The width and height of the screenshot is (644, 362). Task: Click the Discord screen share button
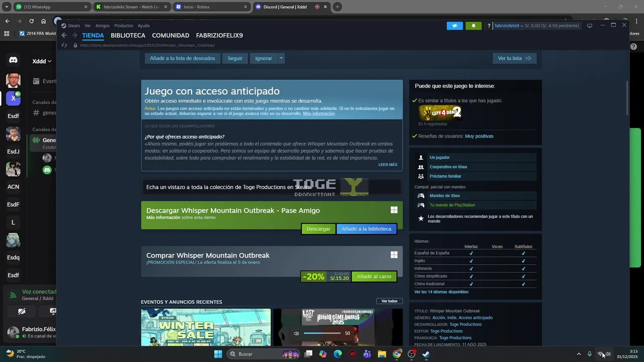[53, 311]
